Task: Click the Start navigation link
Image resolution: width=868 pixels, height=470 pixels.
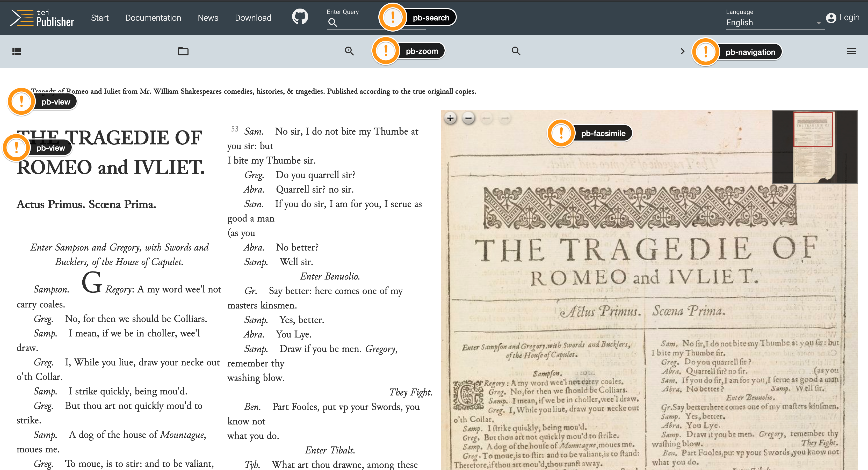Action: tap(100, 18)
